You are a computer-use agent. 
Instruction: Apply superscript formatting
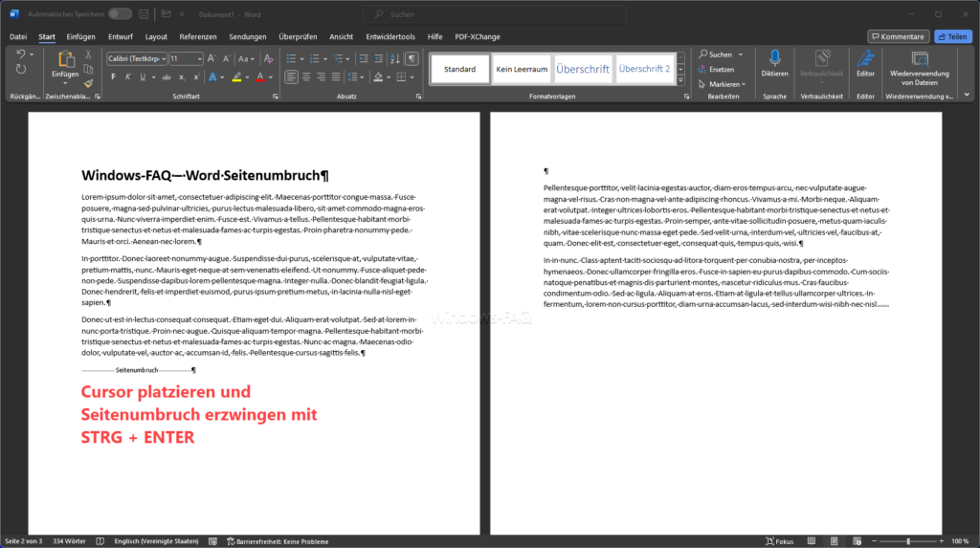point(196,77)
